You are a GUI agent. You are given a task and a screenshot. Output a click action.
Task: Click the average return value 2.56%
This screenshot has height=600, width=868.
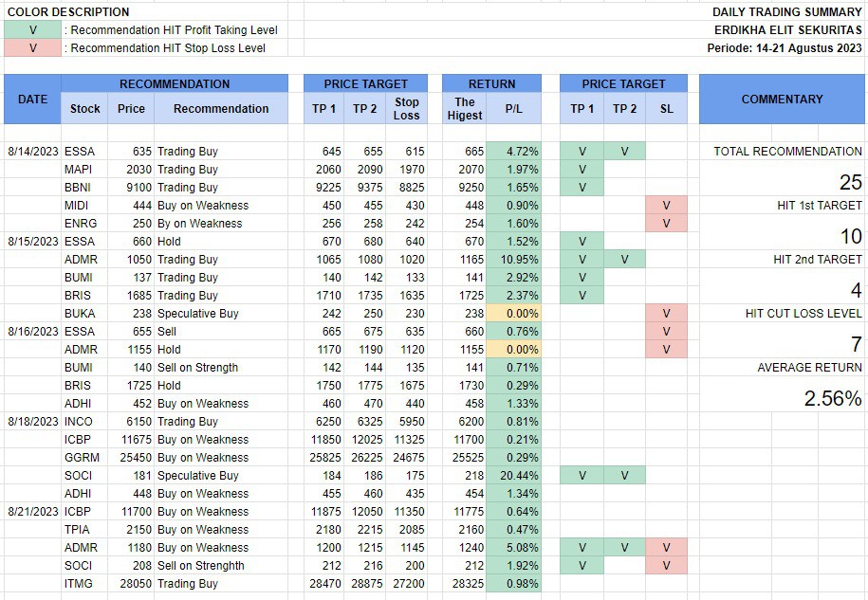pos(832,399)
